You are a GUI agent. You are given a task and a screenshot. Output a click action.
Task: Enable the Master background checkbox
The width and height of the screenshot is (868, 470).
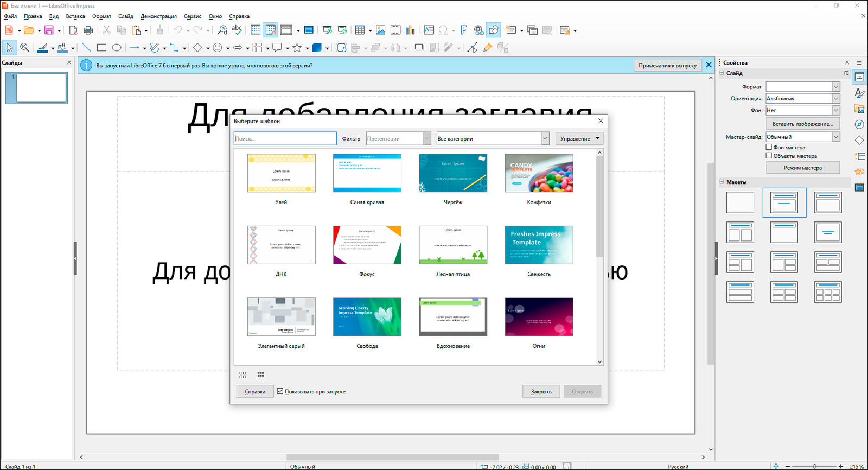[x=769, y=147]
